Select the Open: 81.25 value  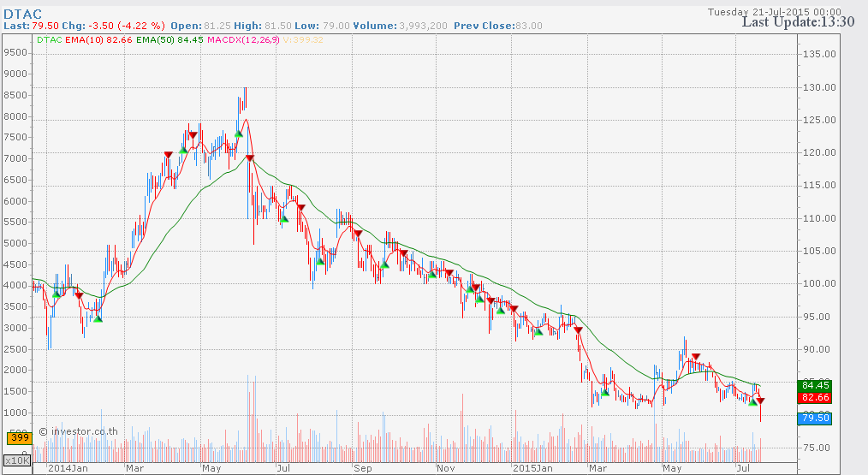pos(201,26)
